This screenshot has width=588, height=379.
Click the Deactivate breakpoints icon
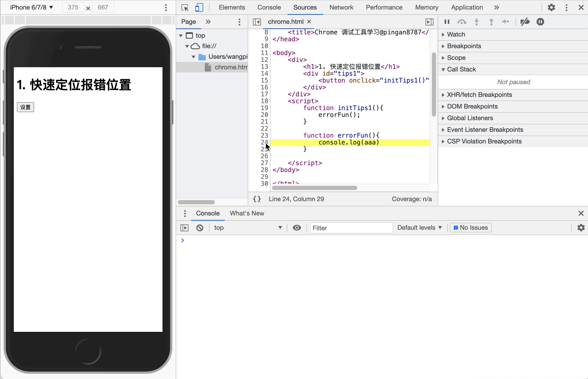pos(524,21)
